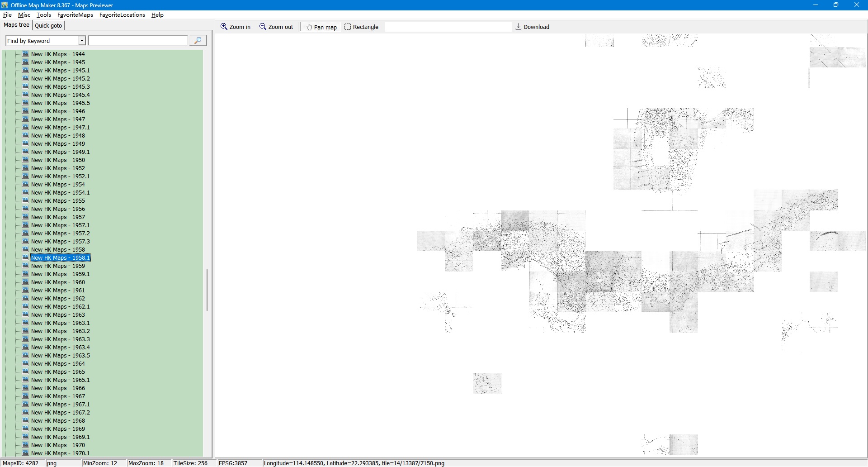This screenshot has height=467, width=868.
Task: Click the Zoom out magnifier icon
Action: 263,27
